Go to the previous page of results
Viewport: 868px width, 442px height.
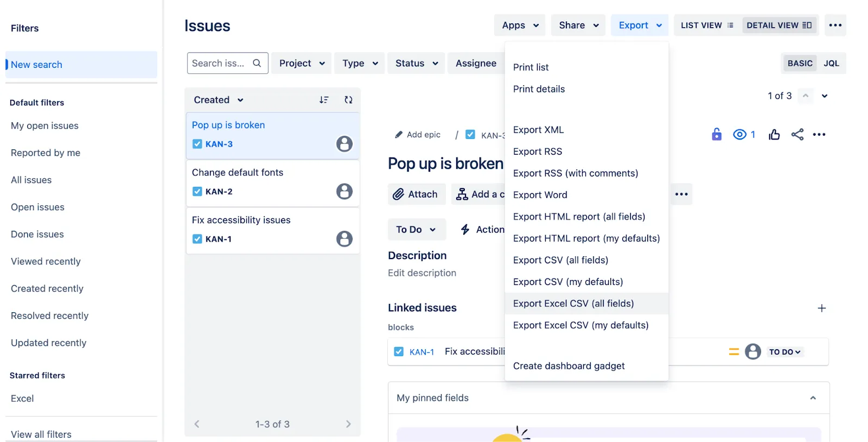(x=197, y=424)
